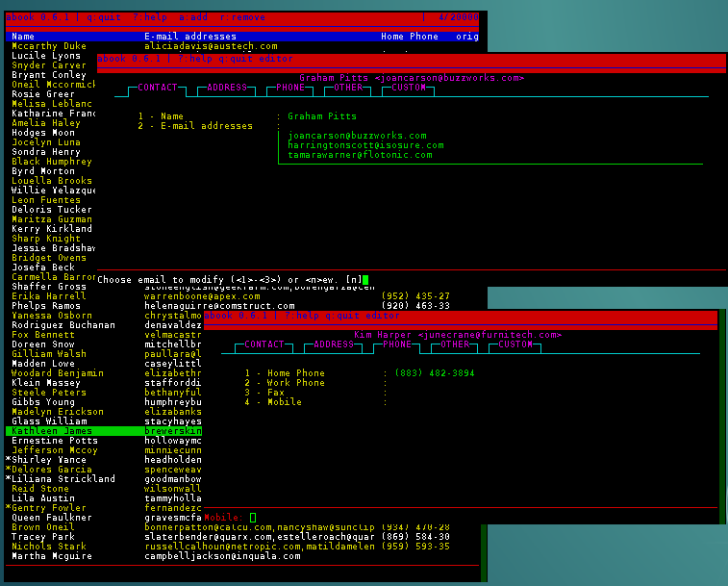Select Mccarthy Duke in contact list
Image resolution: width=728 pixels, height=586 pixels.
pos(49,46)
